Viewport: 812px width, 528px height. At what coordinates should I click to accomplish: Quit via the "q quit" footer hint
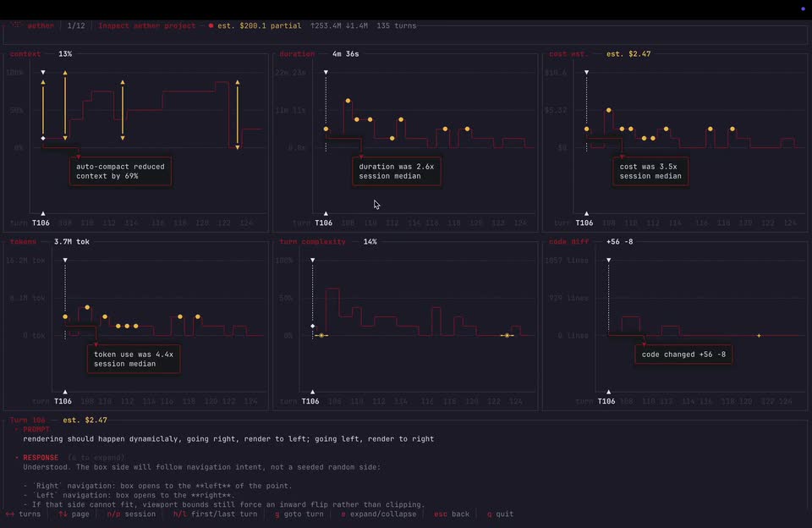tap(500, 514)
